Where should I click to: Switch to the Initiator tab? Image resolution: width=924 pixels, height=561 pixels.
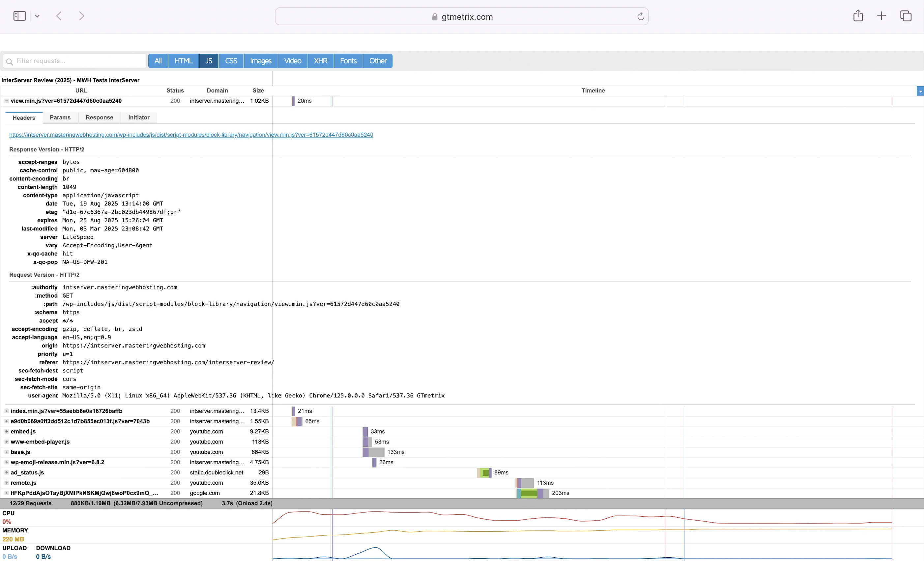coord(139,118)
